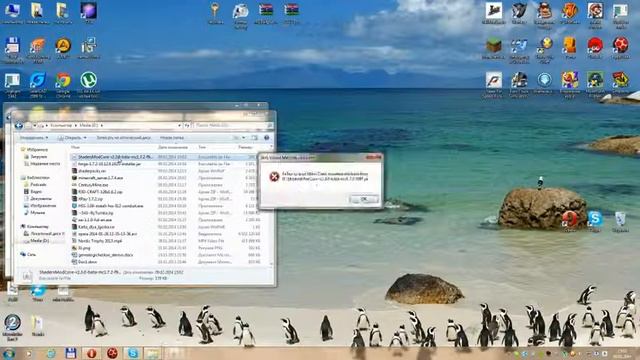Viewport: 640px width, 360px height.
Task: Open the Recycle Bin desktop icon
Action: coord(620,219)
